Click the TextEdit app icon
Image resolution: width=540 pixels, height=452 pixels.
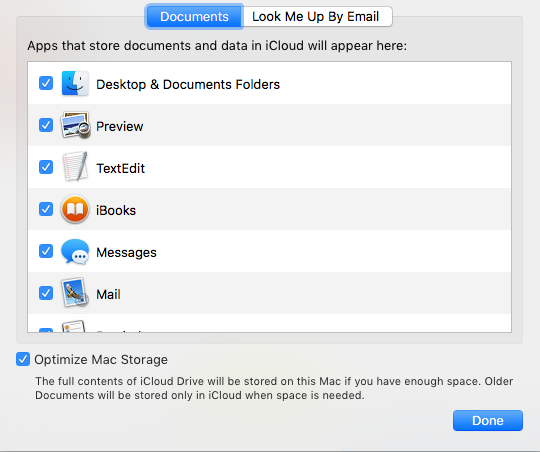(x=75, y=167)
